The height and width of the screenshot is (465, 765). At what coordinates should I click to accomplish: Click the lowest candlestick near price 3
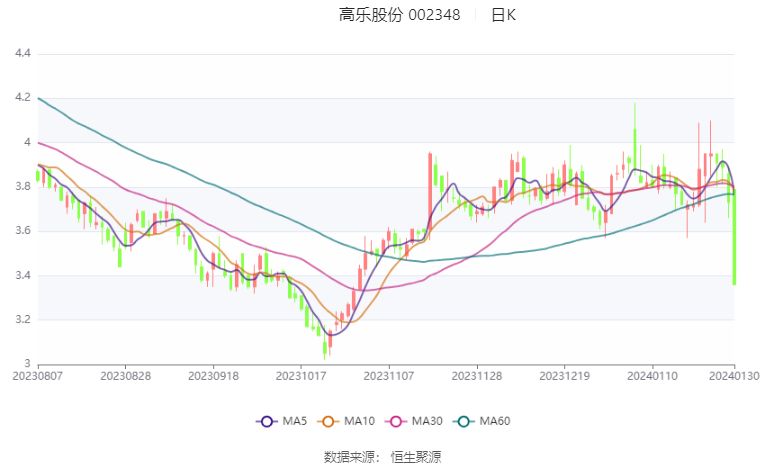click(x=324, y=347)
